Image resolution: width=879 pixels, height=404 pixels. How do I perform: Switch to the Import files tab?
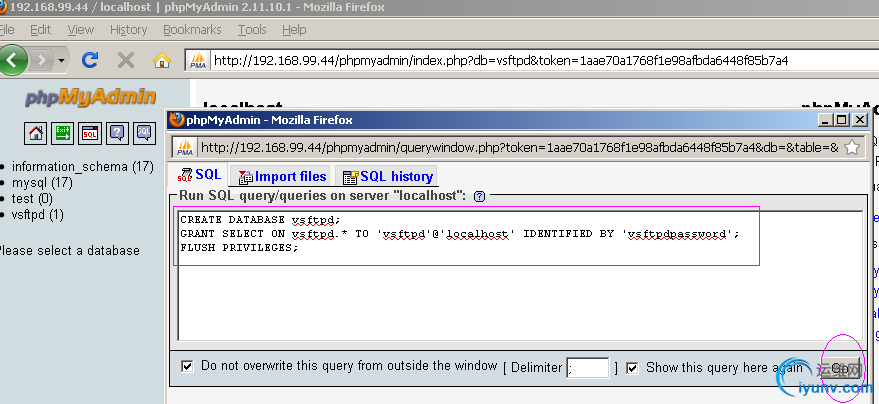[x=282, y=177]
